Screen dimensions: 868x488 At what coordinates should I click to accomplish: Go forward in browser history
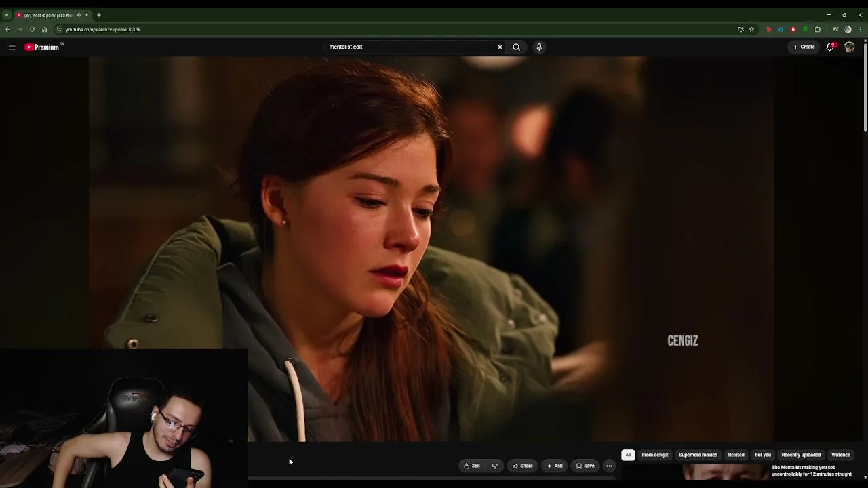20,29
